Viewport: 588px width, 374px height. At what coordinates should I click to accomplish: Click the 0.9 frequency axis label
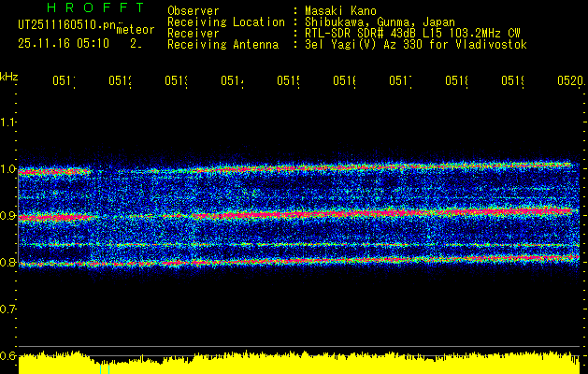coord(7,216)
